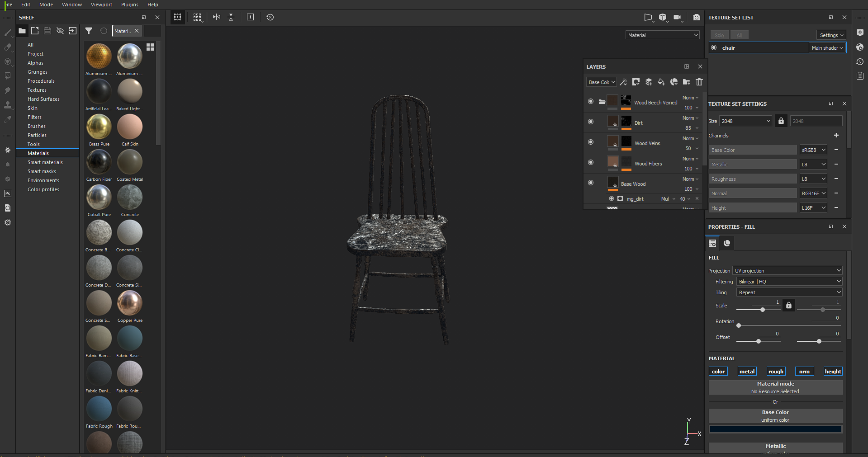This screenshot has width=868, height=457.
Task: Add effect with magic wand icon in Layers
Action: (623, 82)
